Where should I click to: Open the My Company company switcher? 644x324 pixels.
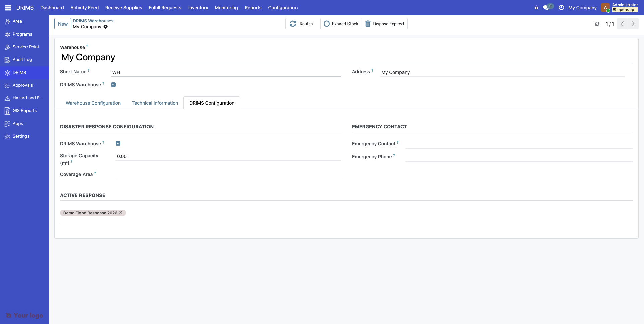[x=582, y=8]
